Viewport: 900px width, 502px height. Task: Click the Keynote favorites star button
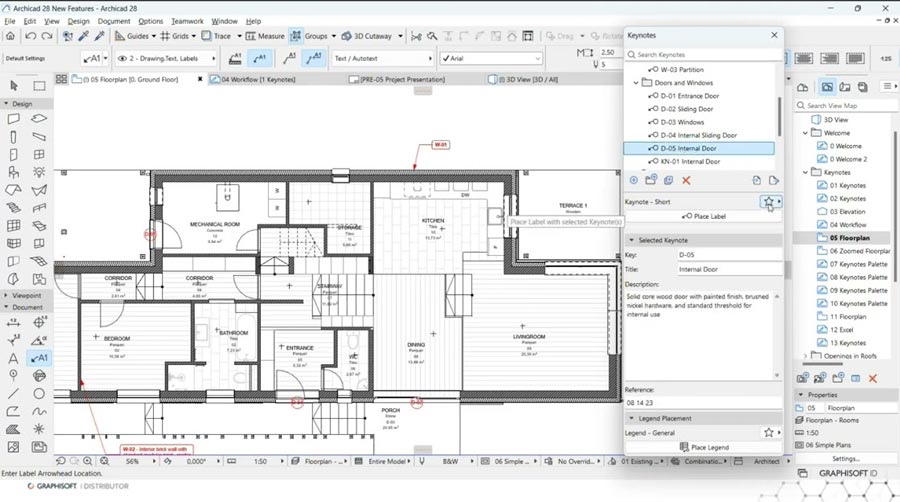[768, 202]
